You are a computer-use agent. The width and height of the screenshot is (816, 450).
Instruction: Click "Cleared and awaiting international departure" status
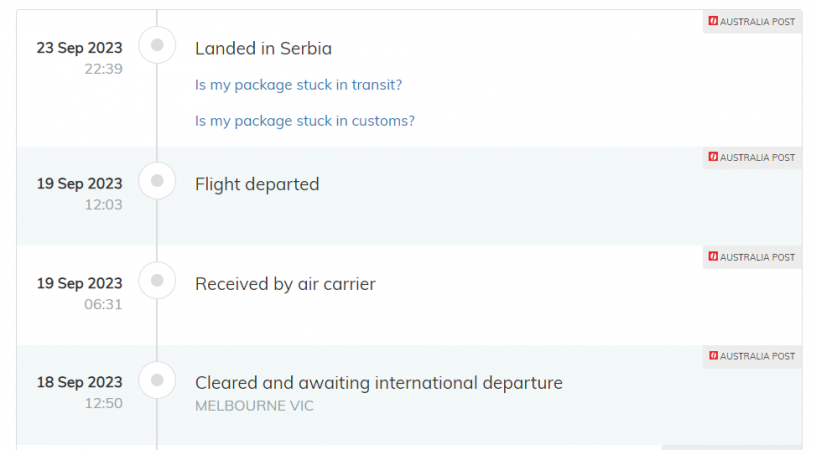(378, 383)
